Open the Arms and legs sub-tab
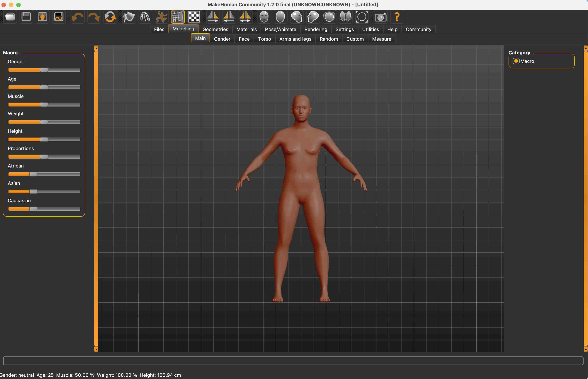Viewport: 588px width, 379px height. coord(295,39)
